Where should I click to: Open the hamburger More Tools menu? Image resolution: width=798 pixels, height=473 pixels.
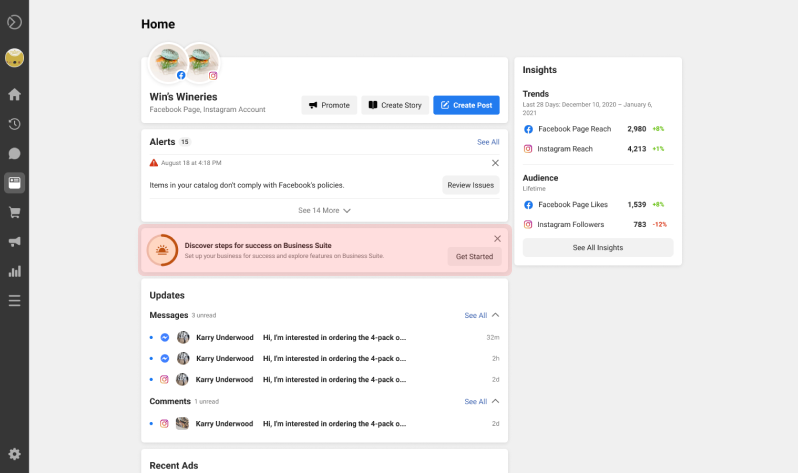pyautogui.click(x=14, y=300)
